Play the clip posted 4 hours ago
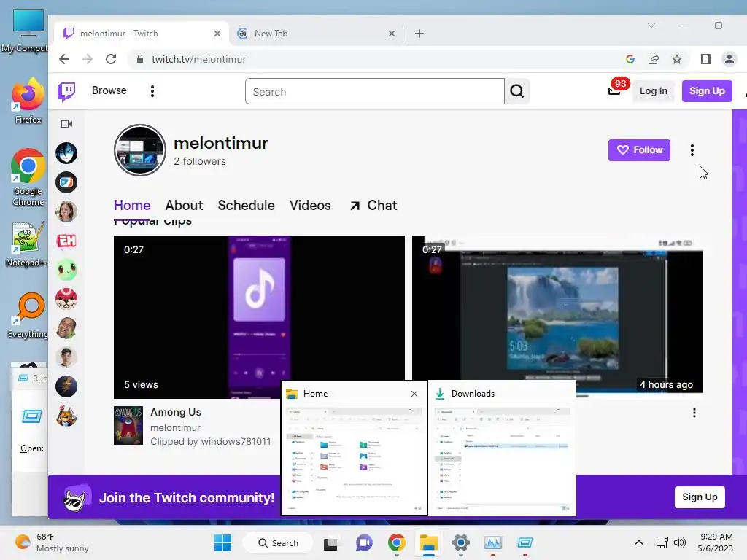The width and height of the screenshot is (747, 560). (x=557, y=309)
